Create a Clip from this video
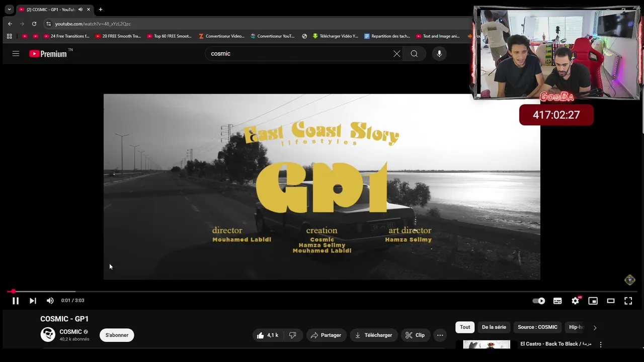This screenshot has height=362, width=644. (x=415, y=335)
